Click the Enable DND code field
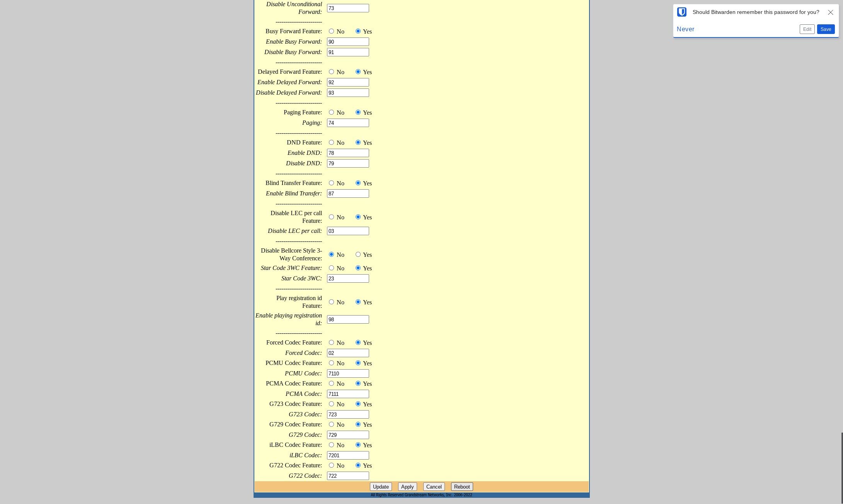Viewport: 843px width, 504px height. [348, 153]
